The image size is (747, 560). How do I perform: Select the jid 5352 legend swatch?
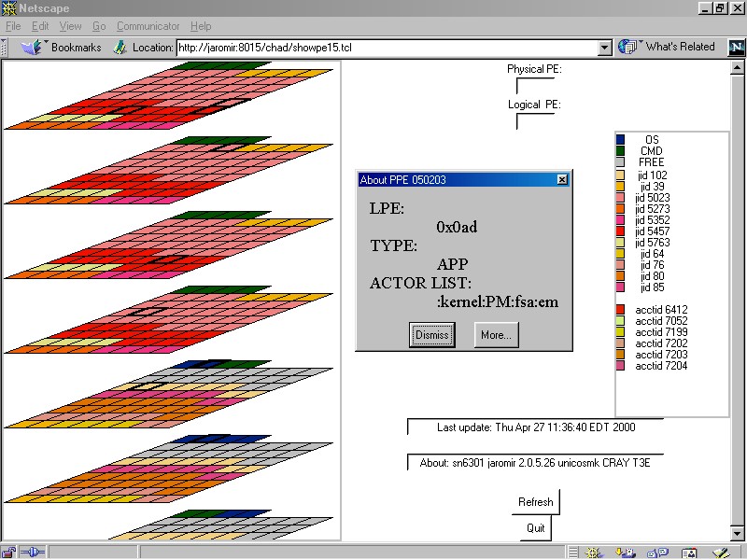click(620, 219)
